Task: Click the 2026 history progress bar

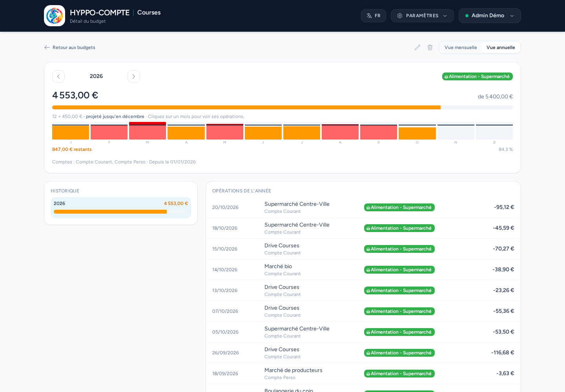Action: tap(121, 212)
